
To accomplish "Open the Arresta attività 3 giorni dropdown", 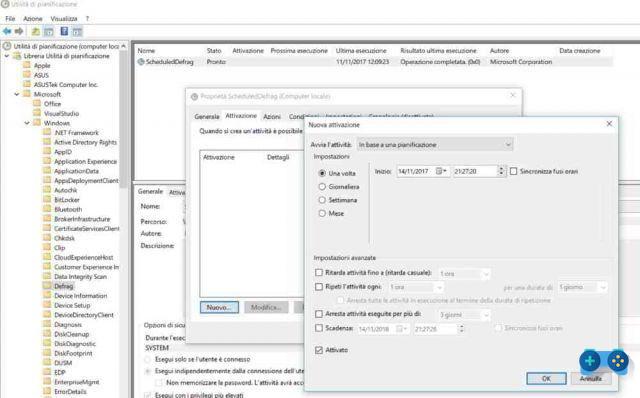I will [464, 315].
